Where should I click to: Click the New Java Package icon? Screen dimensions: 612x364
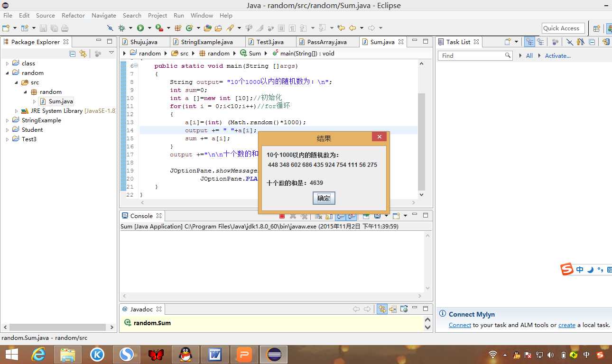178,28
